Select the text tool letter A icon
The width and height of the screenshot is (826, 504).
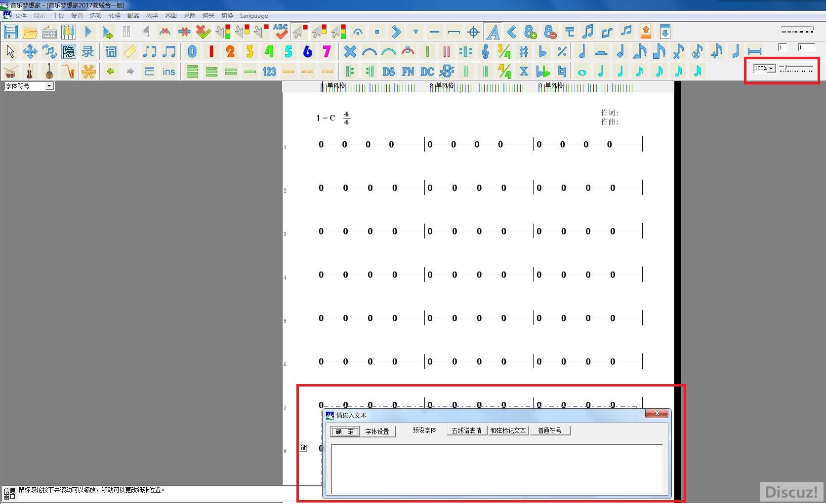point(493,32)
